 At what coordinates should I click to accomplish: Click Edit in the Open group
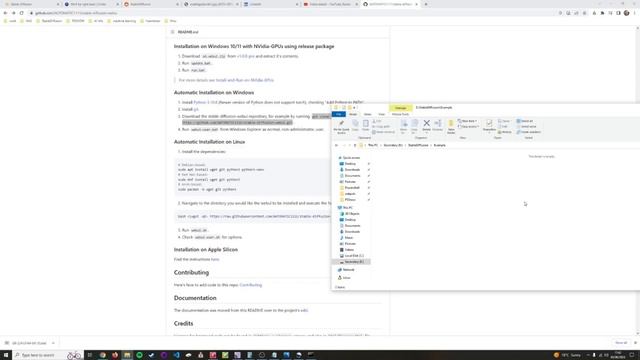pyautogui.click(x=504, y=127)
